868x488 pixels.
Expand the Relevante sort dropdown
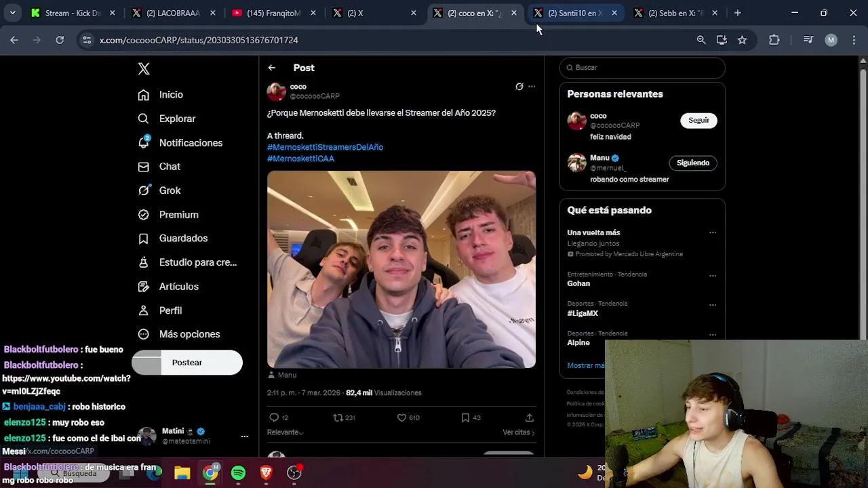pos(285,432)
